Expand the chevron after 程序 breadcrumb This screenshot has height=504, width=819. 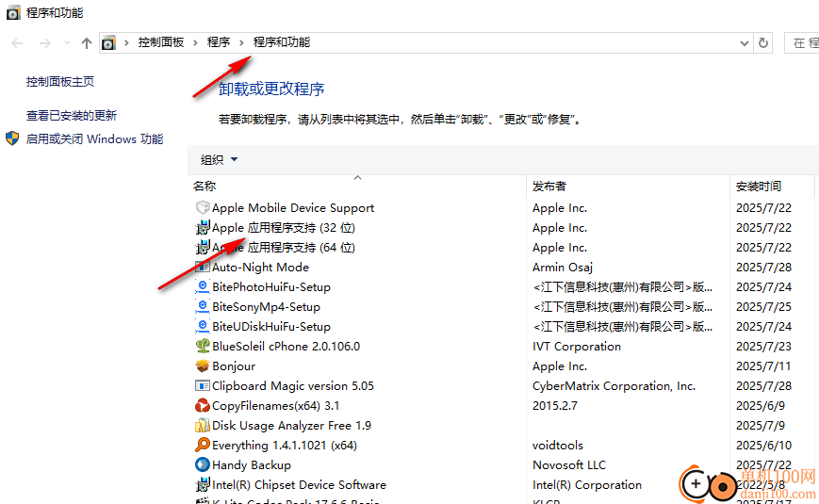coord(241,42)
